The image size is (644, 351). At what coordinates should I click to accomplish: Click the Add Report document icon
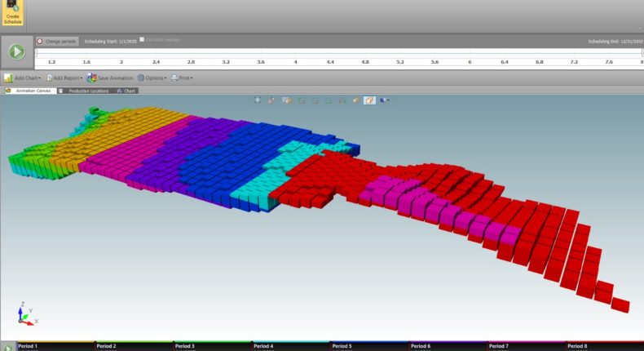tap(49, 78)
